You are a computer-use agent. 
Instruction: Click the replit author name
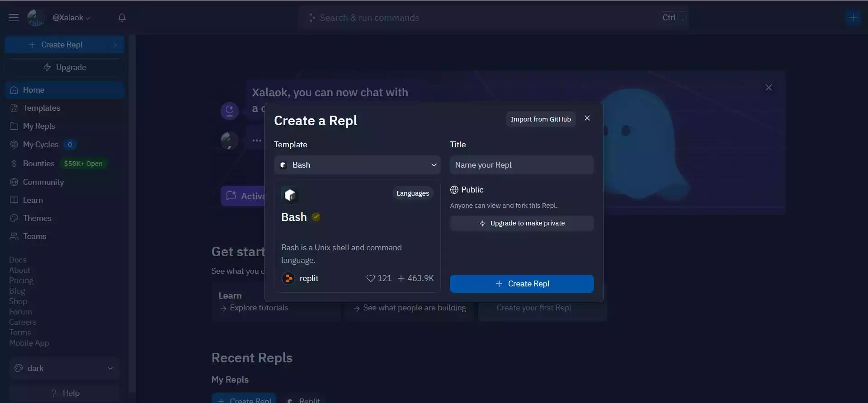click(309, 278)
